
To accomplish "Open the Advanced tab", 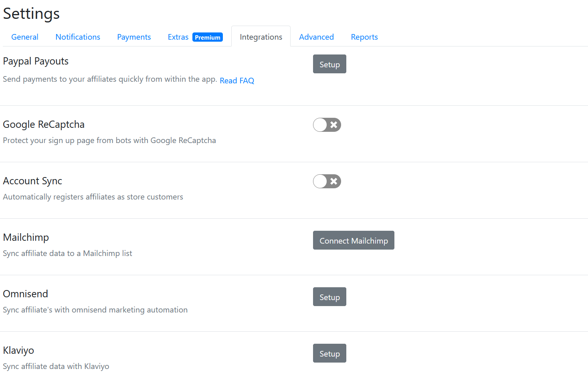I will 316,37.
